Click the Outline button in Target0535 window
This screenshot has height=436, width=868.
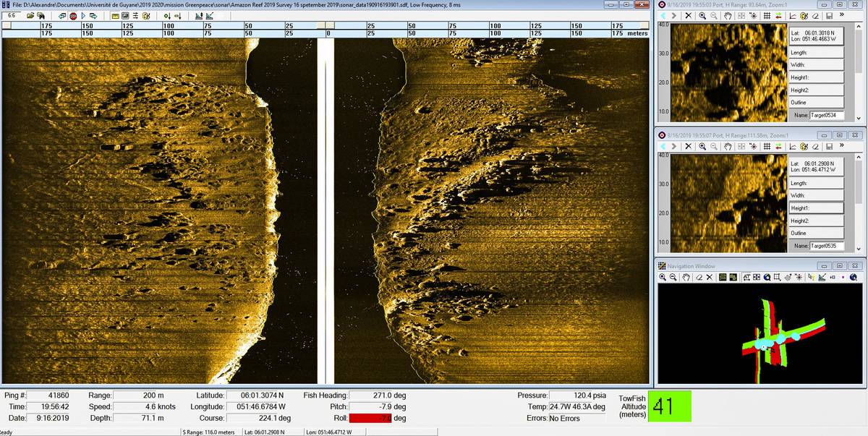816,233
